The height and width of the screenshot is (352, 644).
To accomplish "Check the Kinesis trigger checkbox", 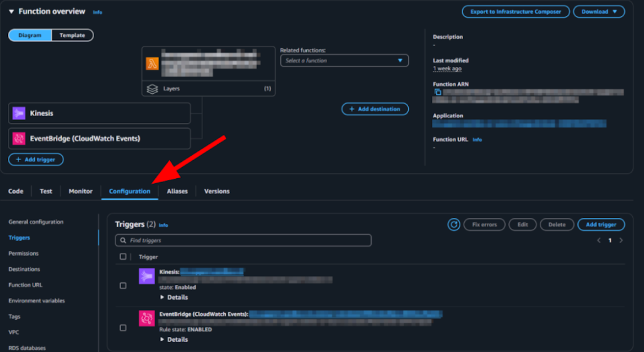I will coord(123,286).
